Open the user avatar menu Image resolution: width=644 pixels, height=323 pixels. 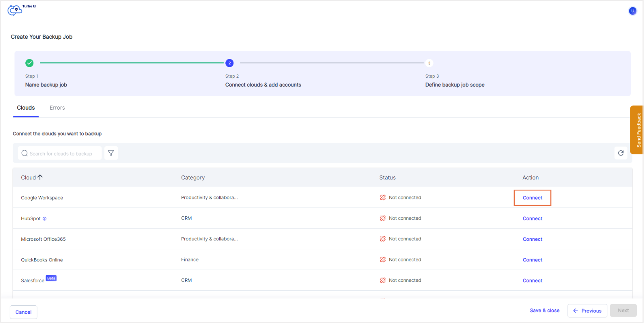pyautogui.click(x=633, y=11)
